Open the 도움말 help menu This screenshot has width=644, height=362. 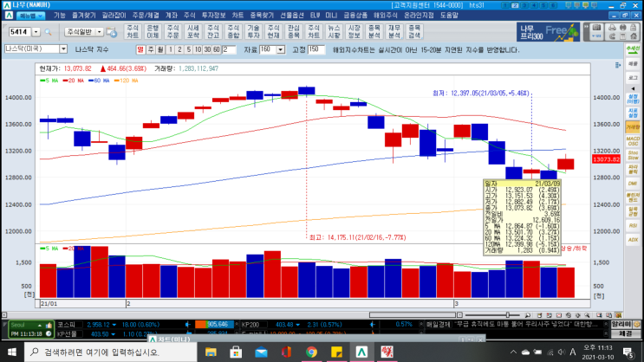449,16
